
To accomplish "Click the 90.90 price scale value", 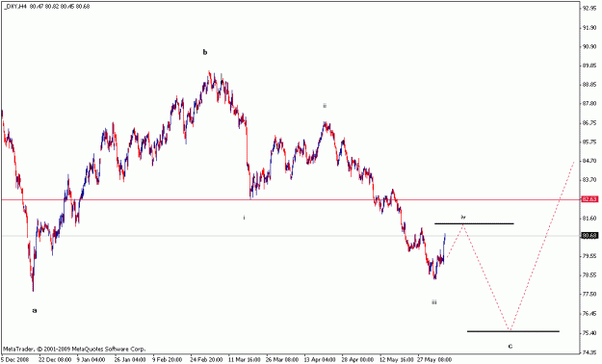I will (589, 46).
